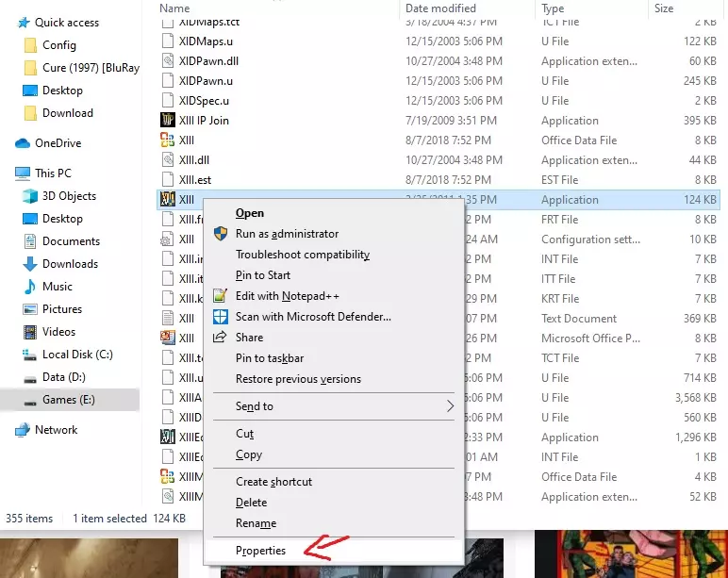Expand the Send to submenu arrow
Screen dimensions: 728x578
450,406
